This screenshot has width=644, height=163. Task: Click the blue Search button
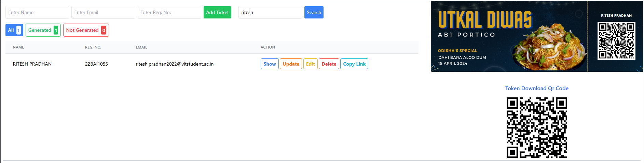(314, 12)
